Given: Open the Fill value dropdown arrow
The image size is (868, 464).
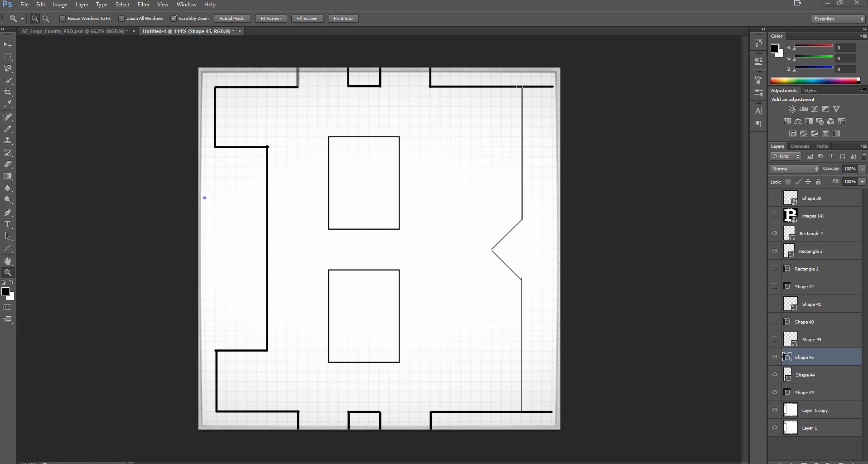Looking at the screenshot, I should tap(862, 182).
